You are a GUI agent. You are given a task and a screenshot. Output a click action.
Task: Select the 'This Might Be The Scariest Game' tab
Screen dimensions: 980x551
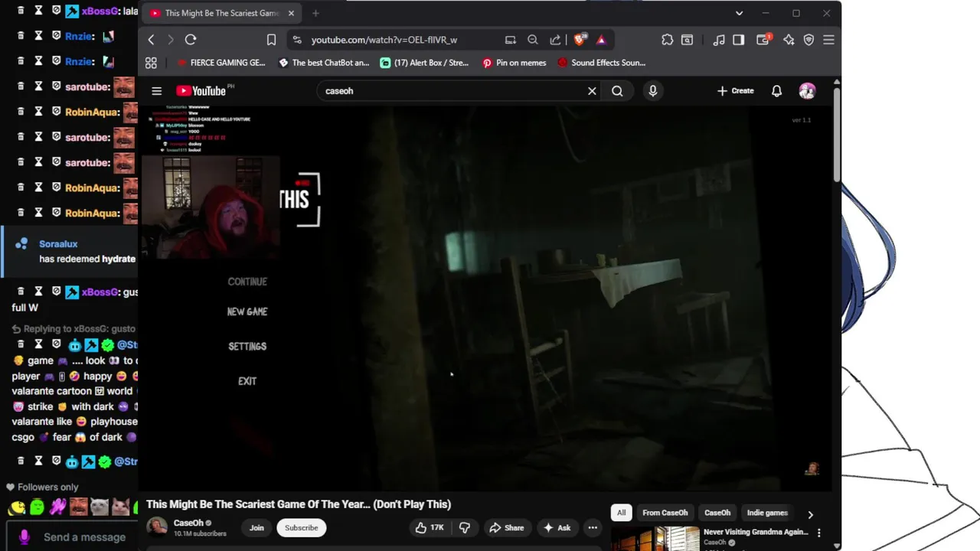[222, 13]
